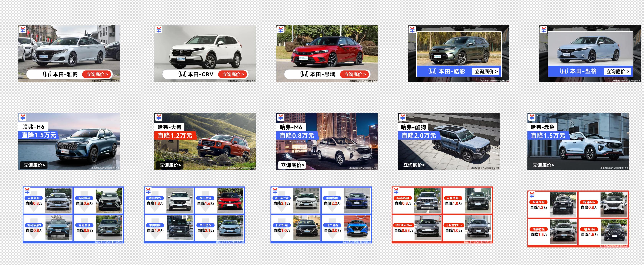
Task: Click the Honda emblem beside 本田-雅阁 text
Action: pyautogui.click(x=47, y=74)
